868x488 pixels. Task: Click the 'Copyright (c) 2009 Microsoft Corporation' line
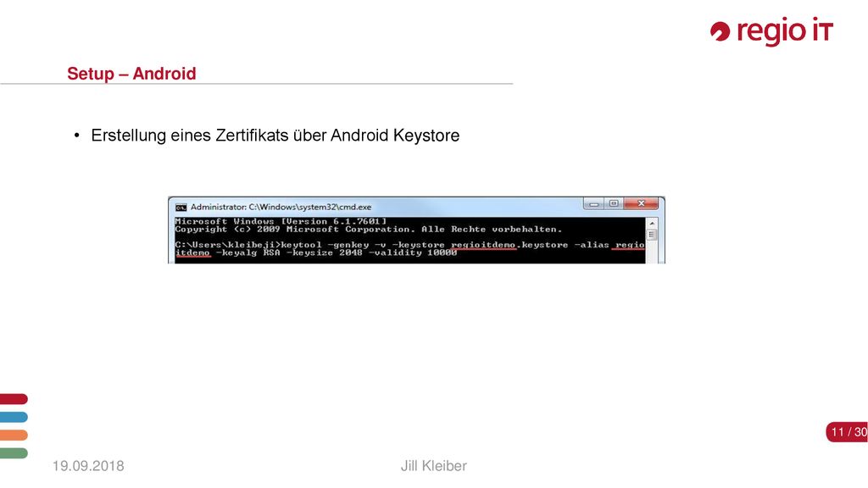pos(293,229)
